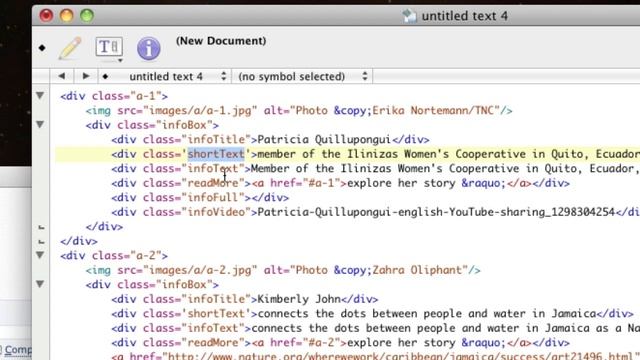Image resolution: width=640 pixels, height=360 pixels.
Task: Click the nature.org URL line
Action: (x=375, y=356)
